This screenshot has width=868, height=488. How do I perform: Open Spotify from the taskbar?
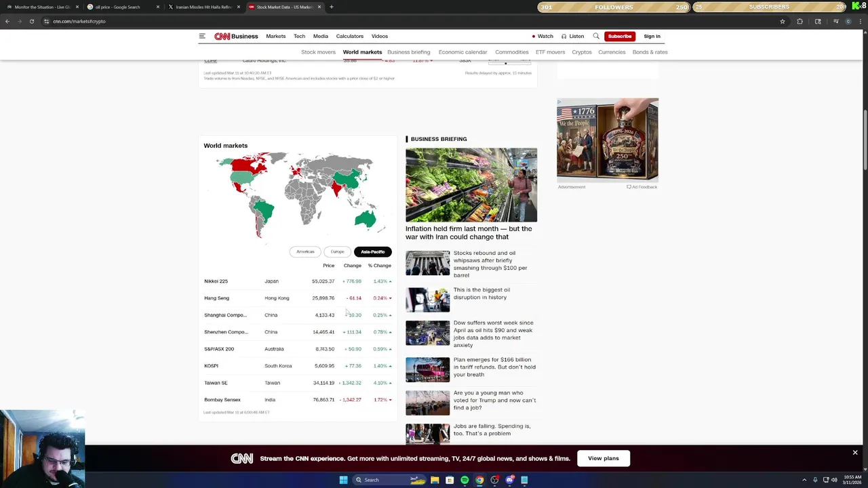click(x=465, y=480)
